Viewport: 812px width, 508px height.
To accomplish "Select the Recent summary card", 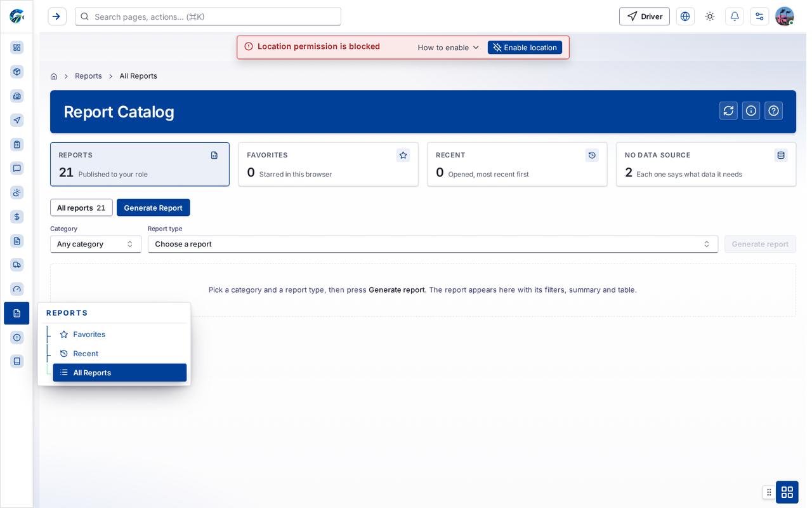I will (x=517, y=164).
